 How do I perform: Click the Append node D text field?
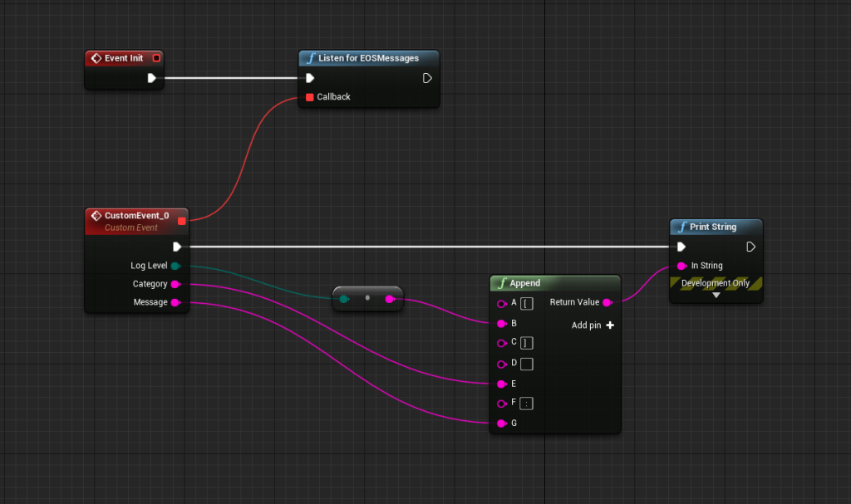(526, 364)
